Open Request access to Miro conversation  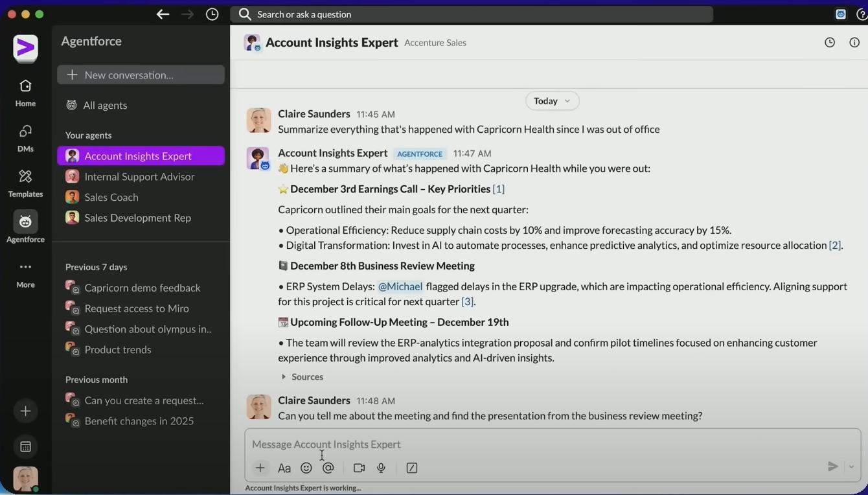coord(141,308)
